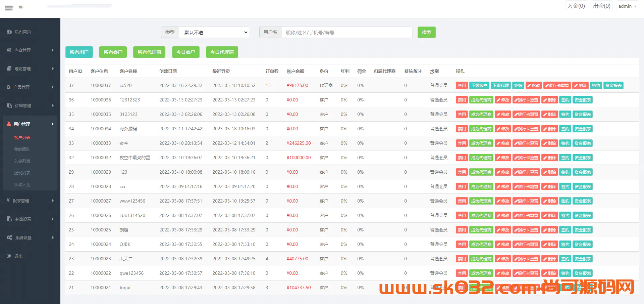Click the pencil 银行卡重置 button for user cc520
644x304 pixels.
point(557,85)
